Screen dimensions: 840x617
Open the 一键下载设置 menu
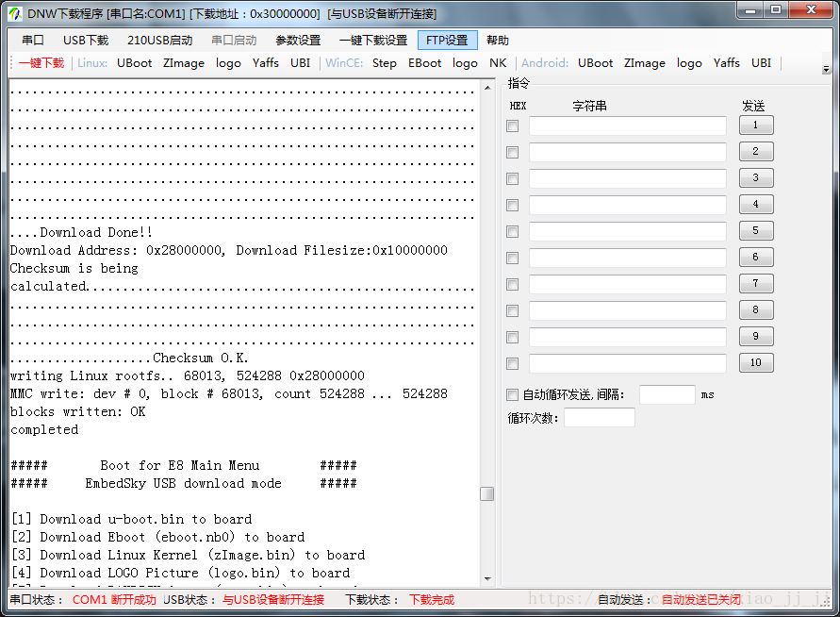[x=372, y=41]
